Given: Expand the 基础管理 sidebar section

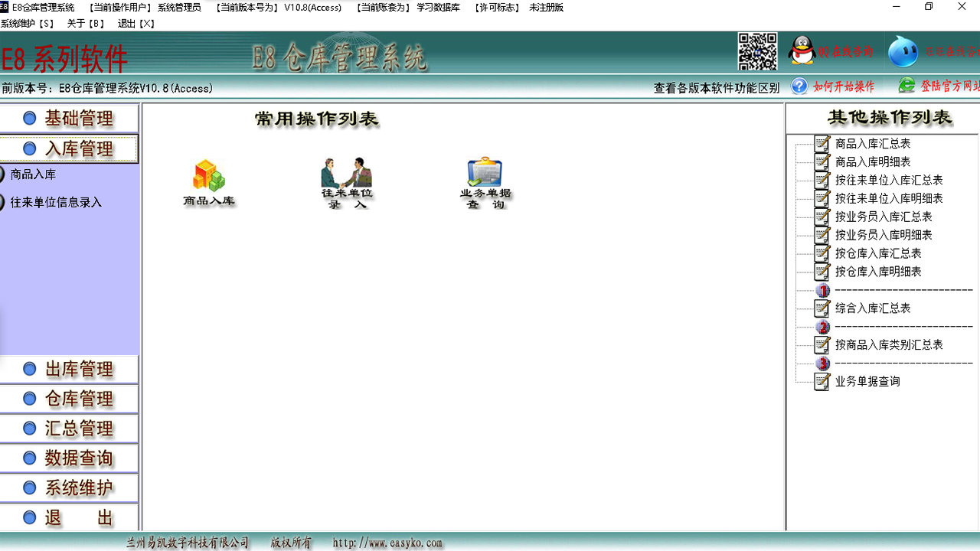Looking at the screenshot, I should 69,119.
